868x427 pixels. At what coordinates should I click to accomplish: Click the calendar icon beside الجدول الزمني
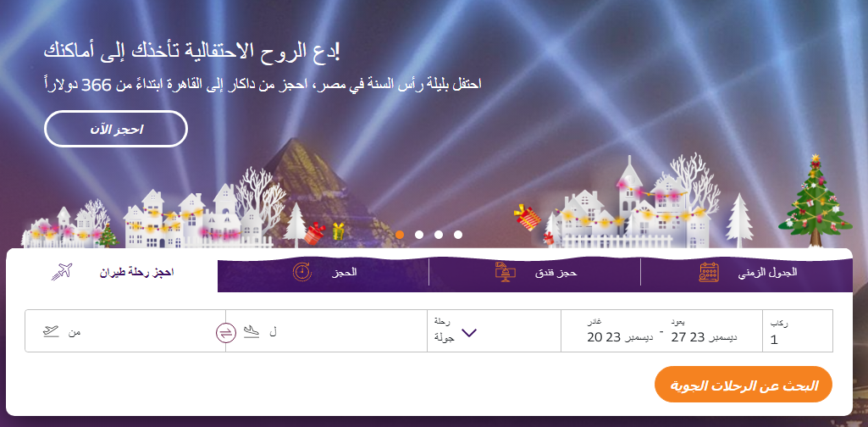pos(709,272)
